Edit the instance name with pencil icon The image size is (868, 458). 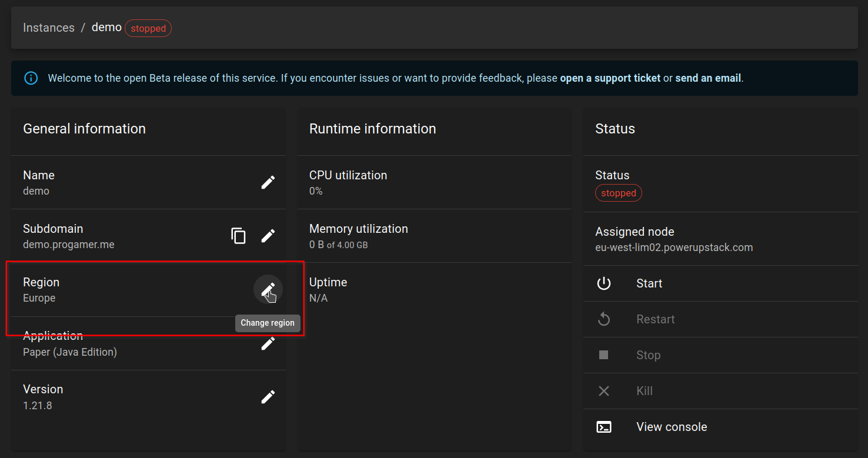coord(268,182)
